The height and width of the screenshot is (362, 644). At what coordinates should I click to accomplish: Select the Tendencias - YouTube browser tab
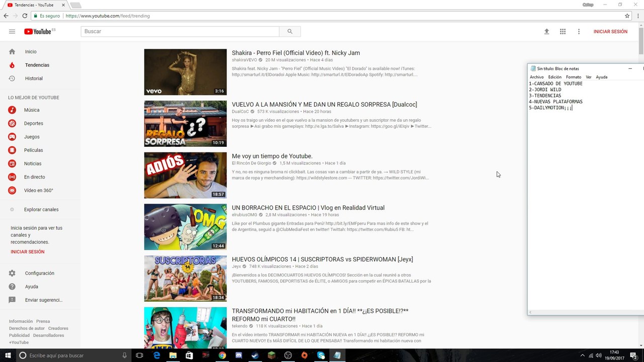(35, 5)
